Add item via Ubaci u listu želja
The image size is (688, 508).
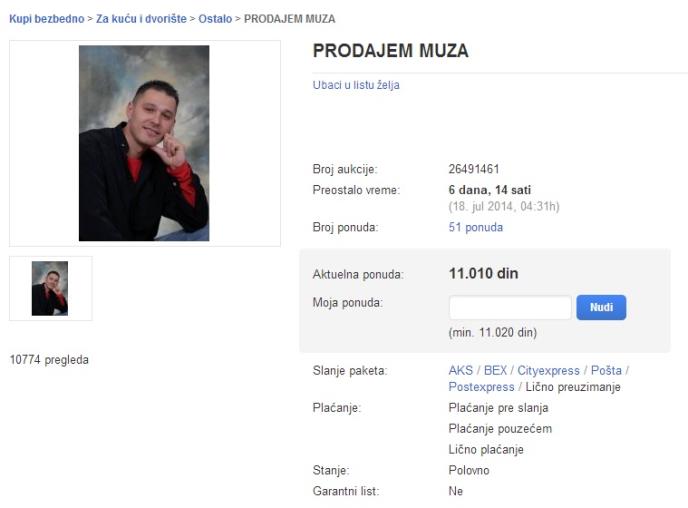tap(356, 85)
